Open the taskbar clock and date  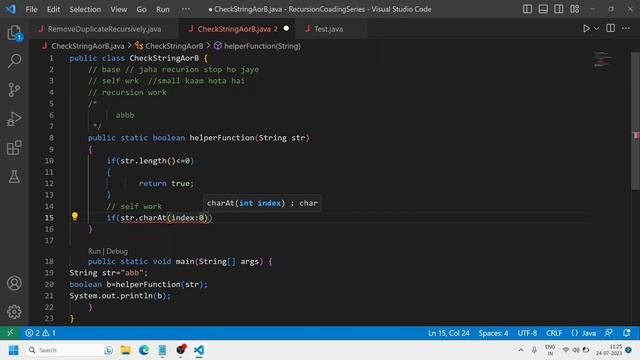click(x=609, y=350)
